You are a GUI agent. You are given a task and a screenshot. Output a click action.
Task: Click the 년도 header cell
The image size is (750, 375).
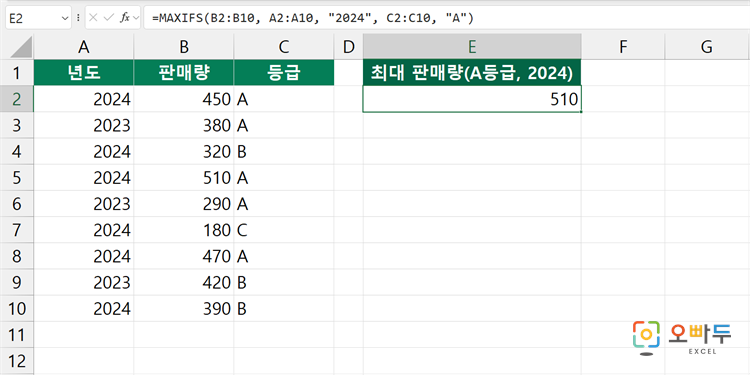(x=84, y=73)
